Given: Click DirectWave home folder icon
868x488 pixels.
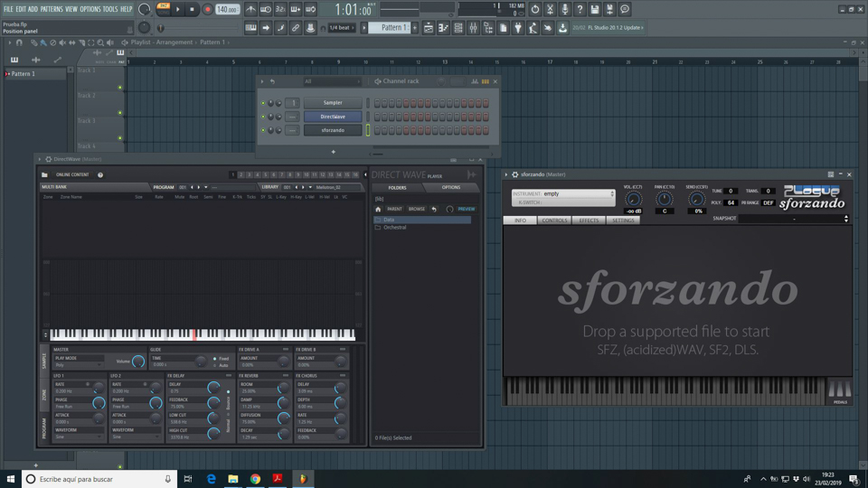Looking at the screenshot, I should coord(378,209).
